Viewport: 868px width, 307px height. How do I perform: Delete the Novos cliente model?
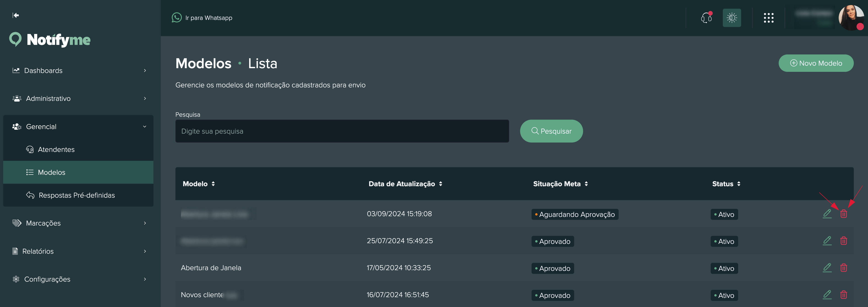[843, 295]
